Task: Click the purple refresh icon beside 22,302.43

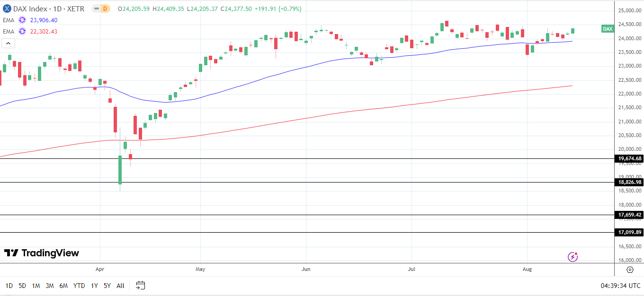Action: tap(22, 31)
